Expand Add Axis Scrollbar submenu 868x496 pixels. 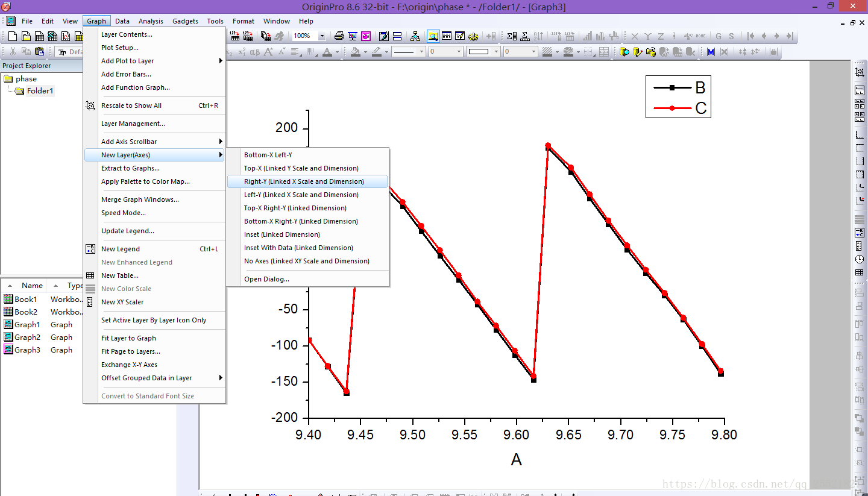[221, 142]
